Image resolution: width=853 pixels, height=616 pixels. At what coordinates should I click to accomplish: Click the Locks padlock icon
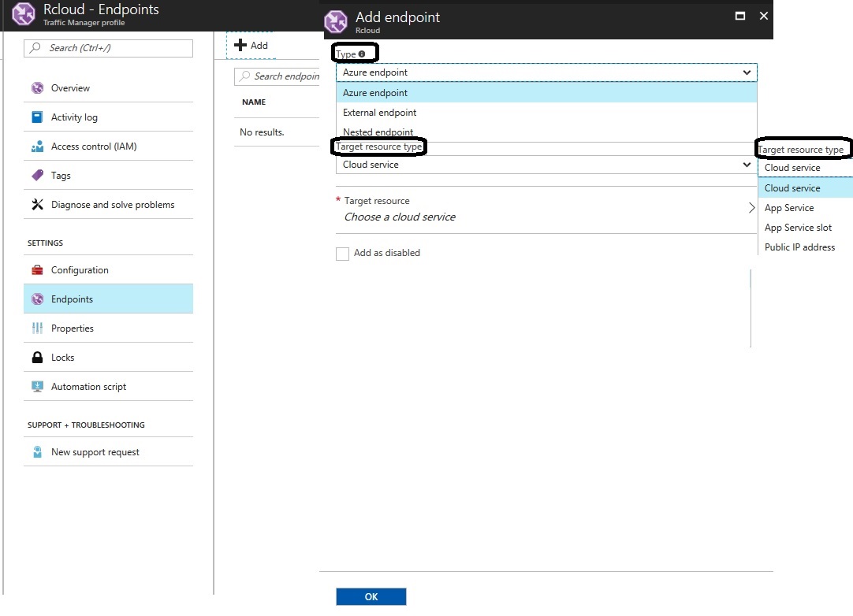click(x=37, y=358)
